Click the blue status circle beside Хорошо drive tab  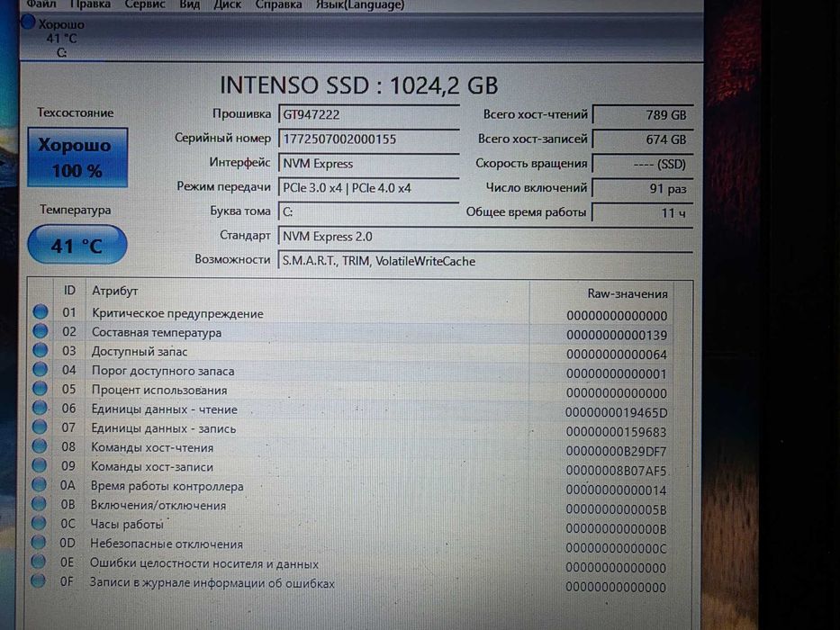[x=28, y=23]
